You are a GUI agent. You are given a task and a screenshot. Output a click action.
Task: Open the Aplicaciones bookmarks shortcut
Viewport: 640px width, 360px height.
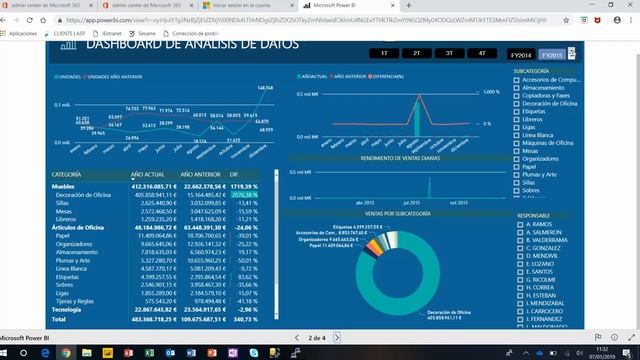pos(19,33)
